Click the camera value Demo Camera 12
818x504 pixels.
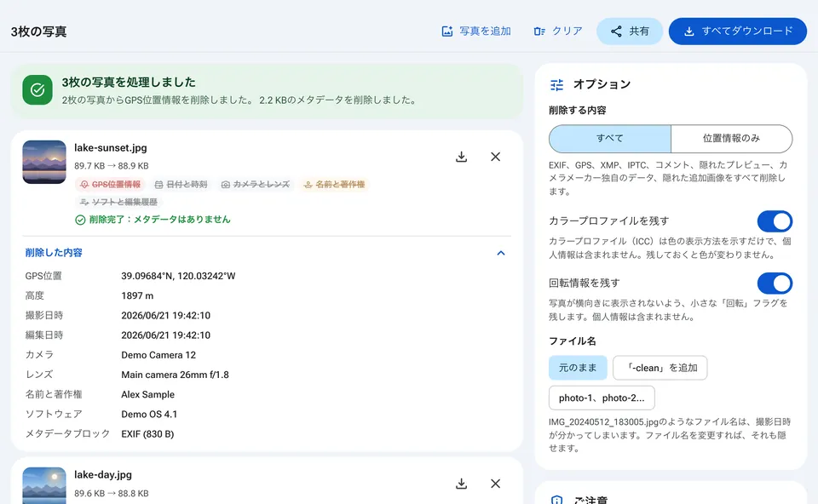click(158, 355)
